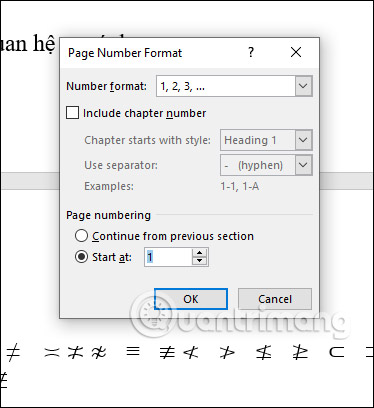
Task: Click the subset (⊂) symbol in document
Action: pyautogui.click(x=336, y=352)
